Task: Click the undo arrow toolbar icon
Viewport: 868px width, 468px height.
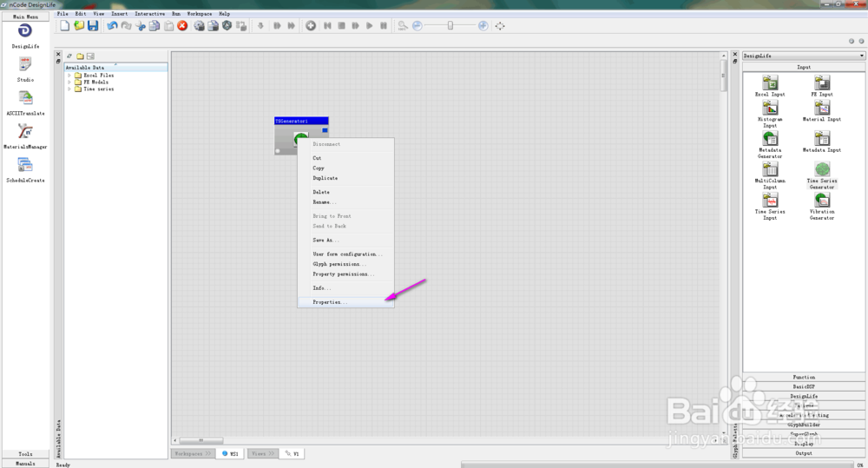Action: [x=112, y=25]
